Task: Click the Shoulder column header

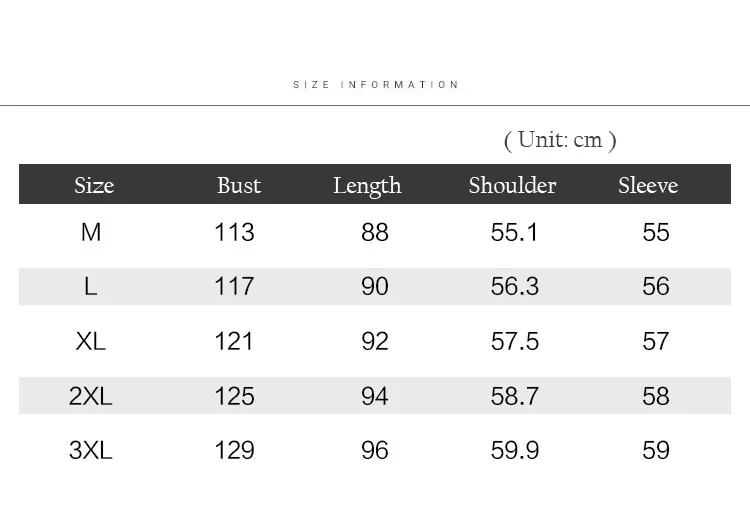Action: [x=512, y=185]
